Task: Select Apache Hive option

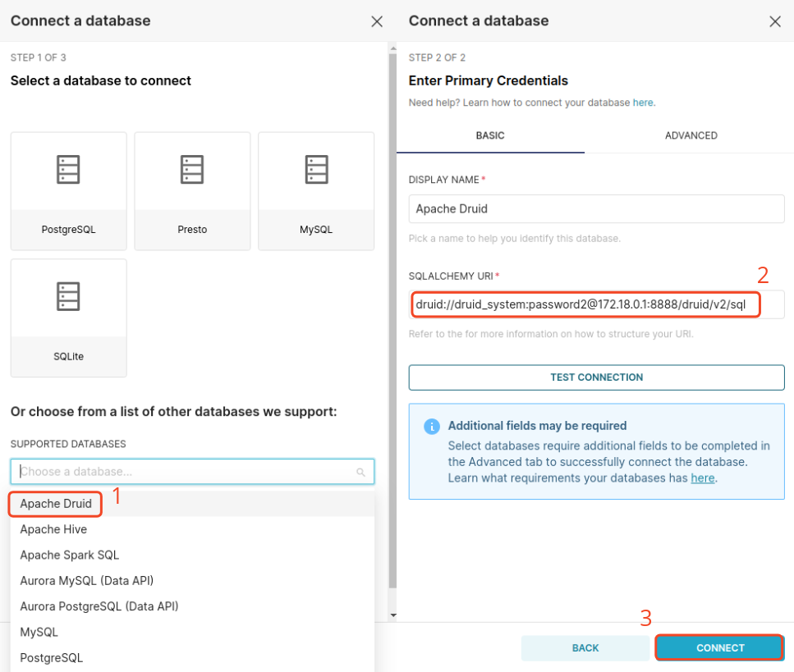Action: click(53, 529)
